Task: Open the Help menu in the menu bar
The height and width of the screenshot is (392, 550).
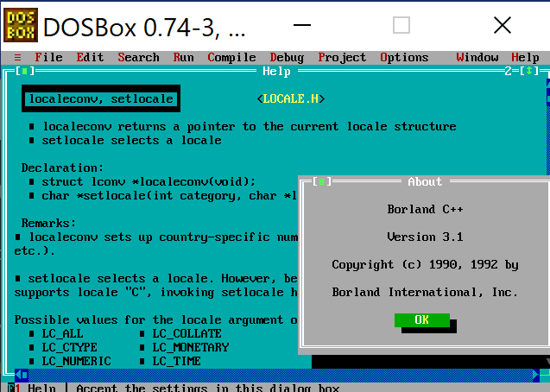Action: tap(525, 57)
